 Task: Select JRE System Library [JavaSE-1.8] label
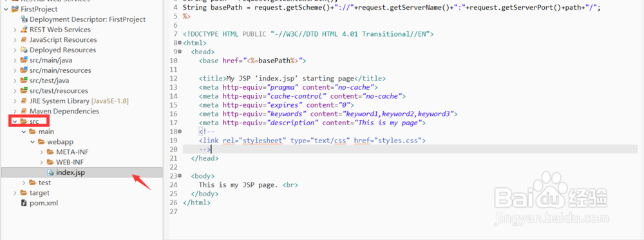80,101
